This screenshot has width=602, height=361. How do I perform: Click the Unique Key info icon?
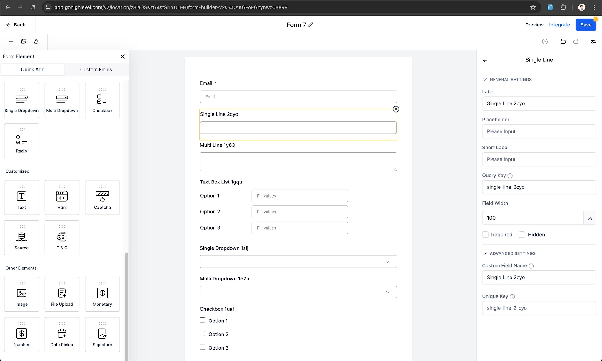[x=513, y=296]
